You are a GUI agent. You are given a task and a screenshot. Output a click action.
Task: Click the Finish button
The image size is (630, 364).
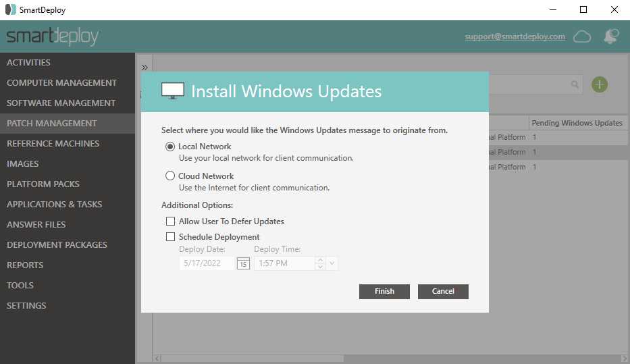click(x=384, y=292)
